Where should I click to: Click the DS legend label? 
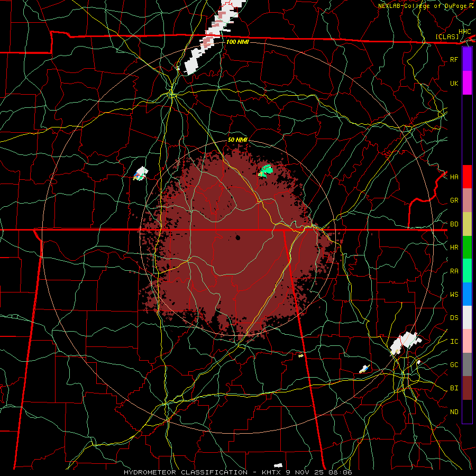pos(454,318)
